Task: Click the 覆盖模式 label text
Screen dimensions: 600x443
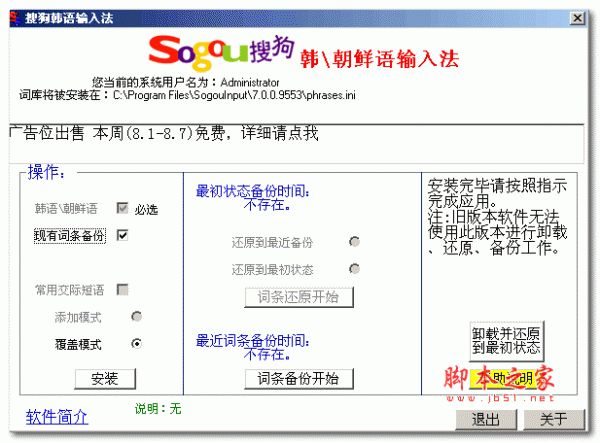Action: [78, 344]
